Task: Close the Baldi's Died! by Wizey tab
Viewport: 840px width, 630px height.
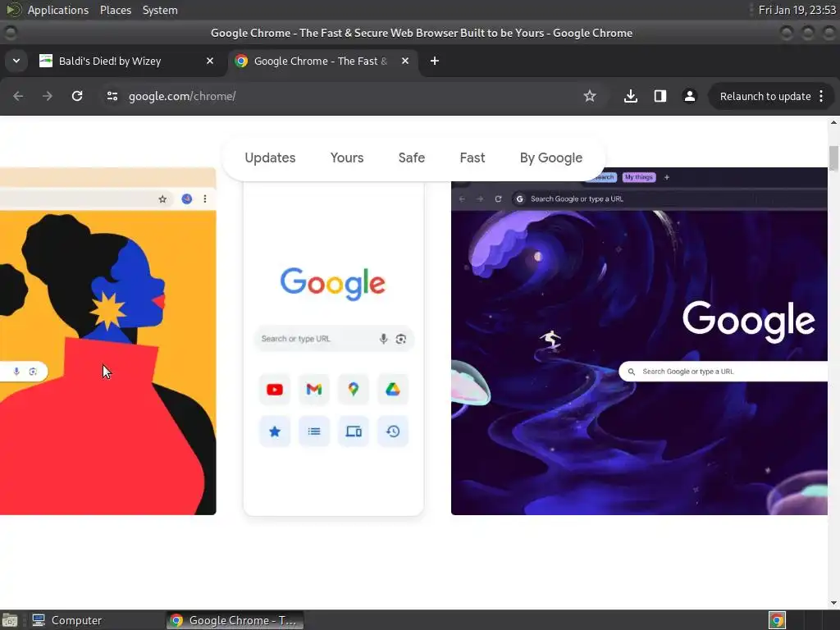Action: click(x=210, y=61)
